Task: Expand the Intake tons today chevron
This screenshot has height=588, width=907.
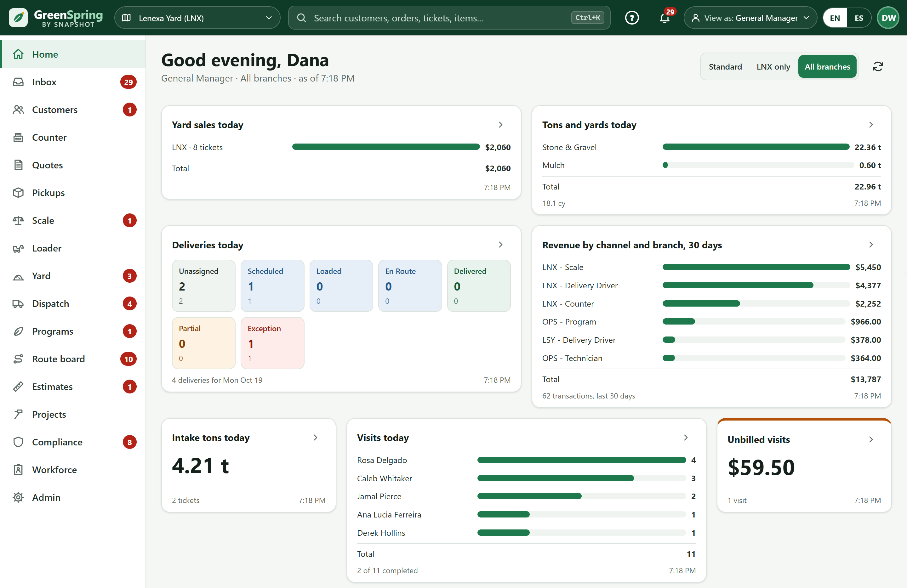Action: 315,438
